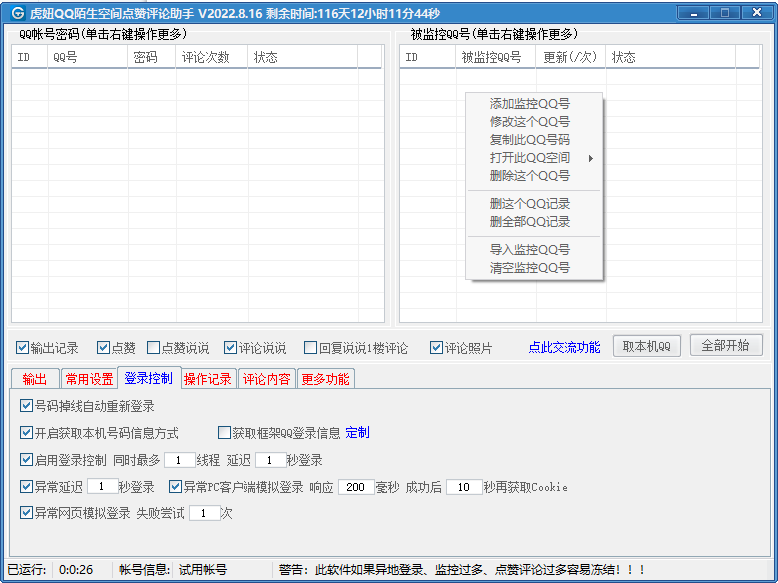778x583 pixels.
Task: Open the 更多功能 tab
Action: pyautogui.click(x=325, y=379)
